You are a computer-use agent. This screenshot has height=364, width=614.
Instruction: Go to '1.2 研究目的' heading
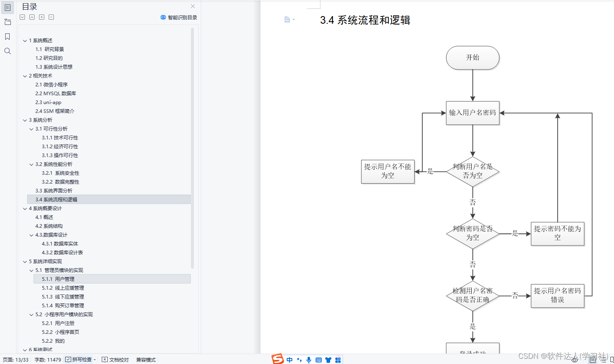(x=49, y=58)
